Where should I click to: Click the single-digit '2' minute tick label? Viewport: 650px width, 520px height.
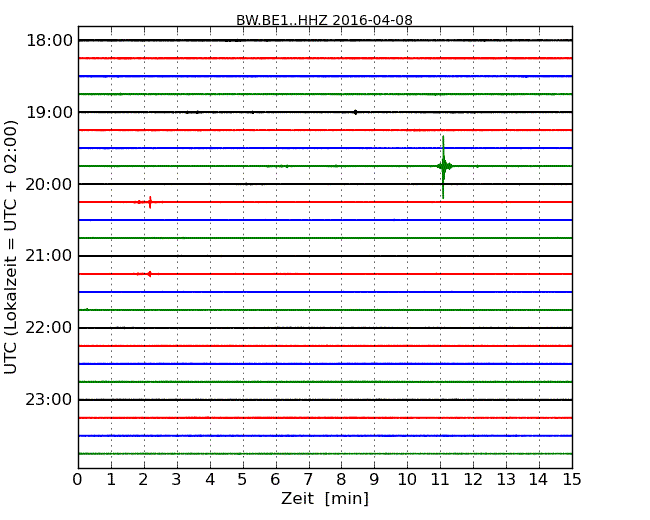pyautogui.click(x=144, y=480)
